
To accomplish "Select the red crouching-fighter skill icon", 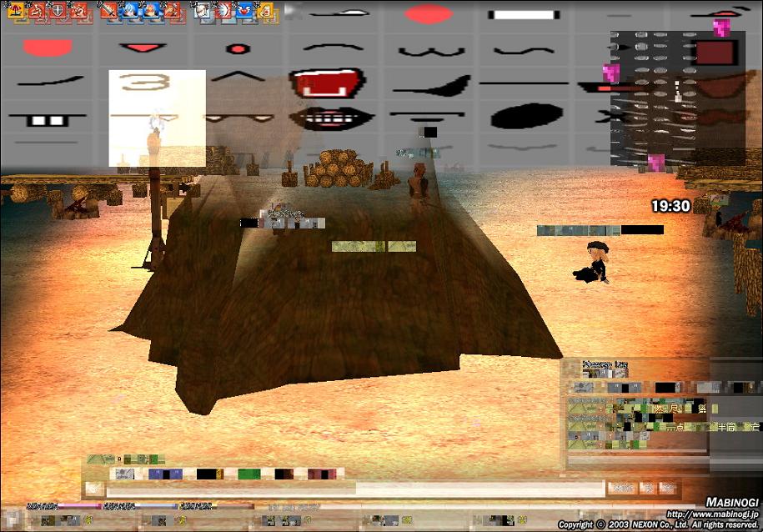I will [79, 11].
